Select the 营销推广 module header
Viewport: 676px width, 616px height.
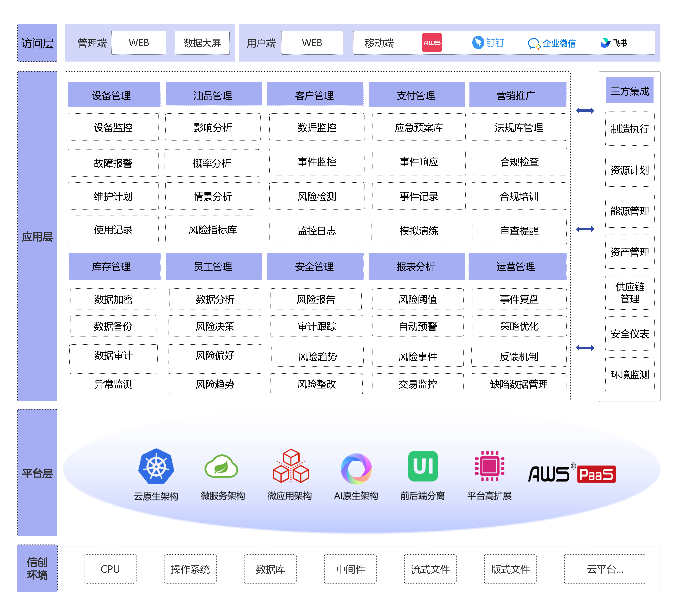518,95
